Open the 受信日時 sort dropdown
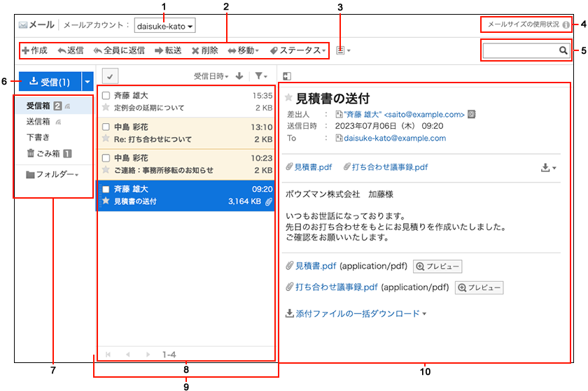 [211, 76]
